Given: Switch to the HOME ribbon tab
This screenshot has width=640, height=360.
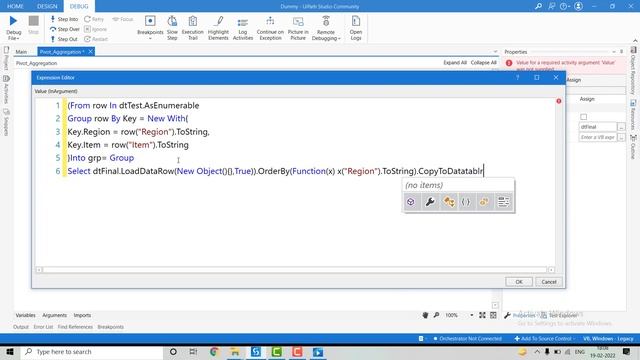Looking at the screenshot, I should (x=16, y=6).
